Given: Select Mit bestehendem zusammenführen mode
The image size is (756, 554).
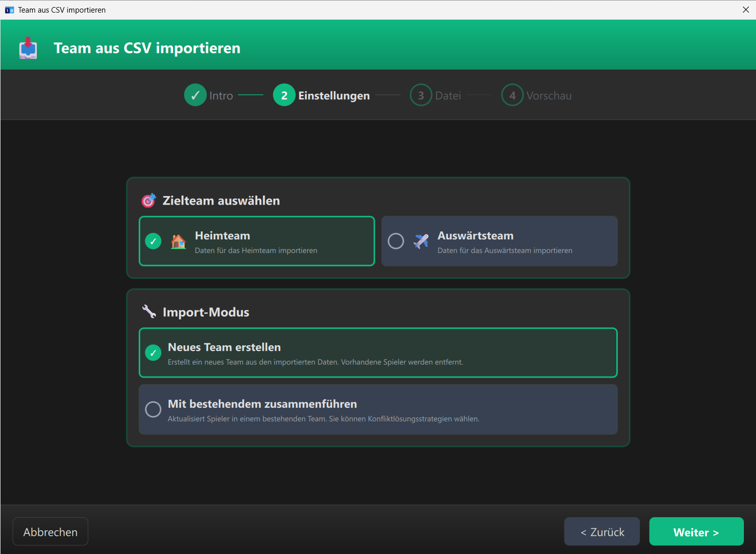Looking at the screenshot, I should coord(378,409).
